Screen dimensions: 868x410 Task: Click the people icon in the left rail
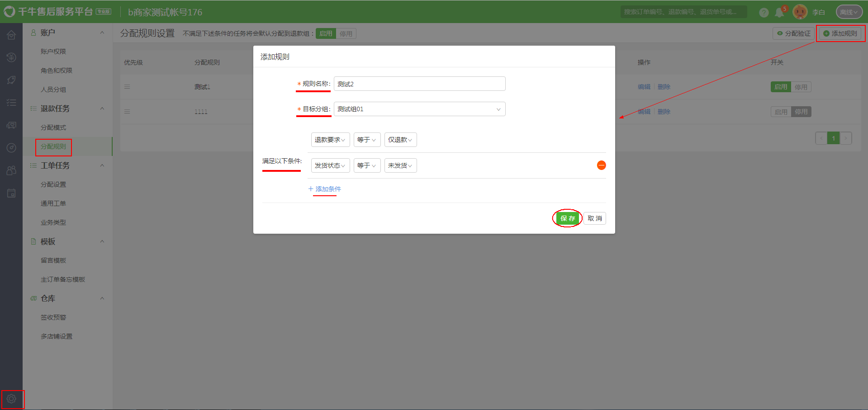coord(11,170)
